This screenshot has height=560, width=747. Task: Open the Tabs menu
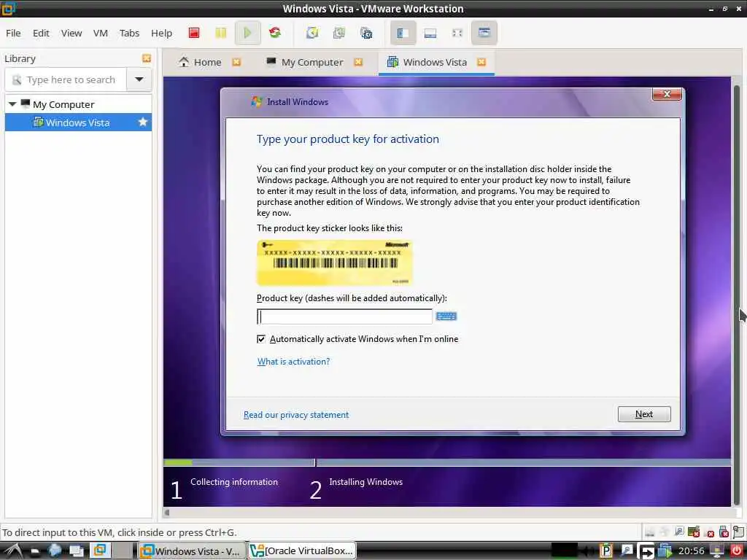(129, 33)
